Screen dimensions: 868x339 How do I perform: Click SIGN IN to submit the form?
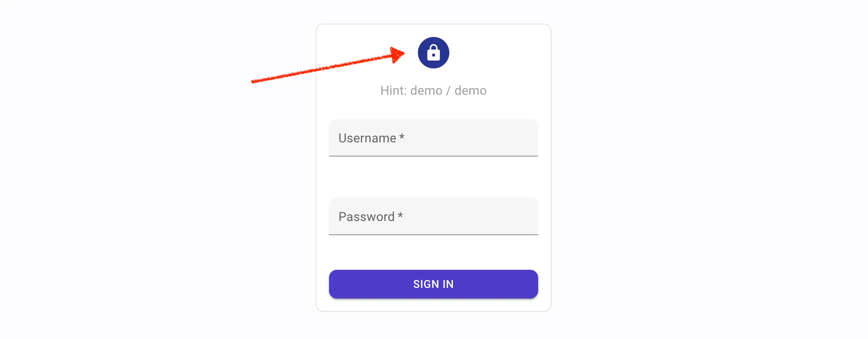pos(433,284)
